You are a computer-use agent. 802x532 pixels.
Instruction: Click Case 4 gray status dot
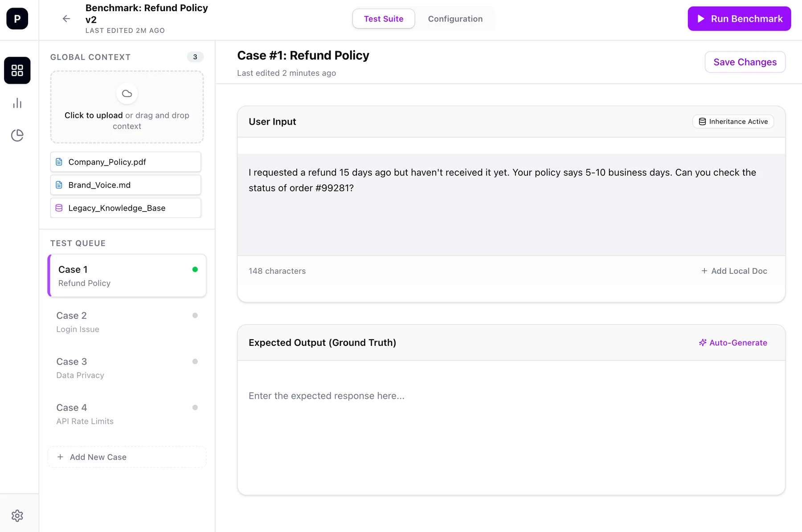point(195,407)
